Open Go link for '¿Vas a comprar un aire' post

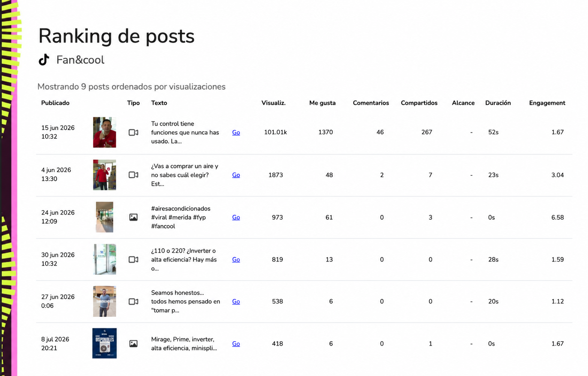pos(236,175)
